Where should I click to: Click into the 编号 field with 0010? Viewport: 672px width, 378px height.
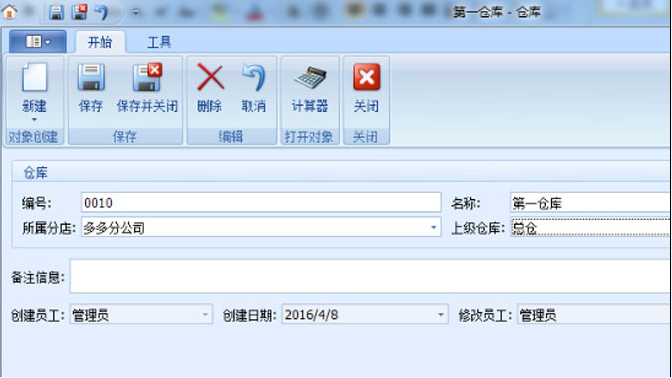261,202
